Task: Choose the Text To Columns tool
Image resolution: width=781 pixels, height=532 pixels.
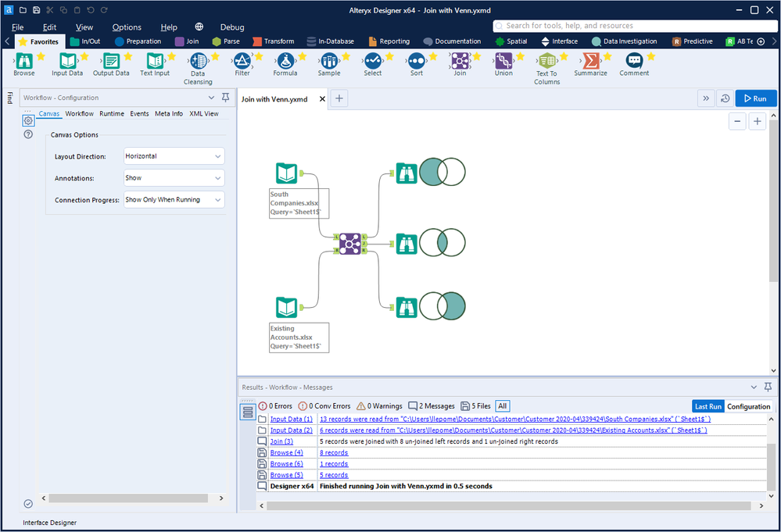Action: [x=547, y=61]
